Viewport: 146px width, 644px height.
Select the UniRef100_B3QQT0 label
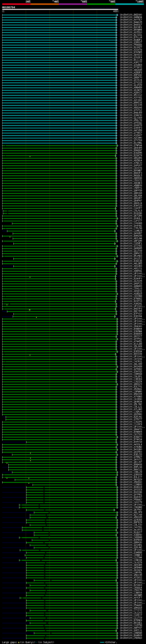tap(131, 437)
